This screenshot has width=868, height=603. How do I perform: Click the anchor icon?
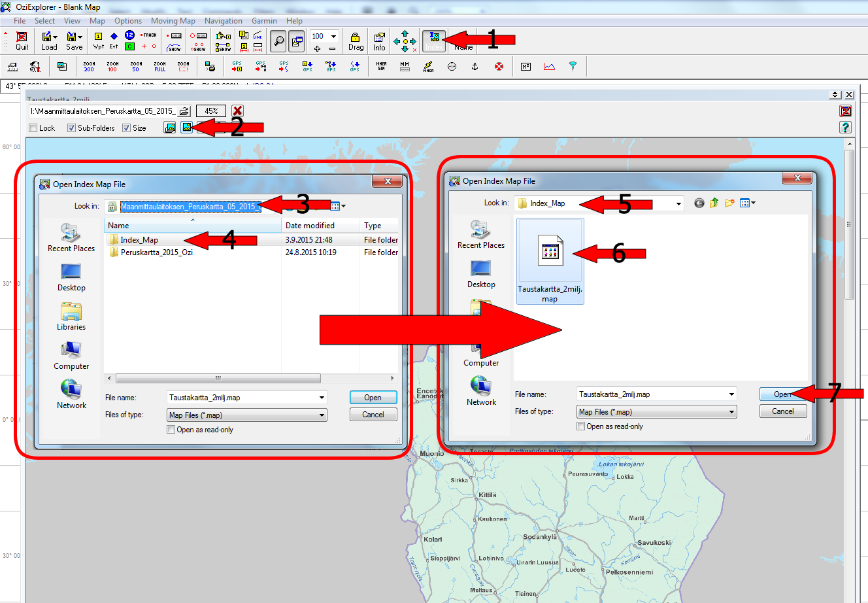click(475, 67)
